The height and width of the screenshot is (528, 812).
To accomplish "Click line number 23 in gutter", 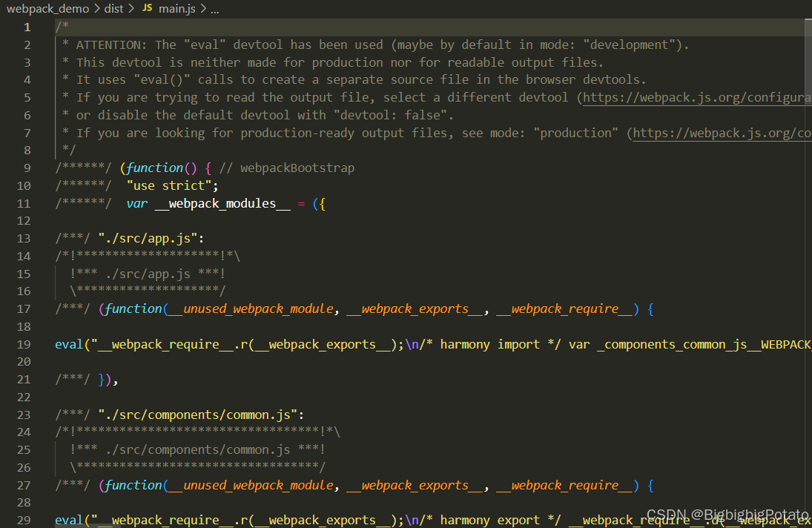I will (x=24, y=415).
